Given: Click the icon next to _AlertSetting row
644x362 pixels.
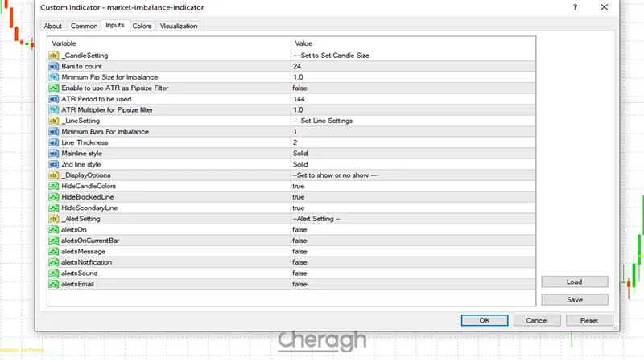Looking at the screenshot, I should [54, 219].
